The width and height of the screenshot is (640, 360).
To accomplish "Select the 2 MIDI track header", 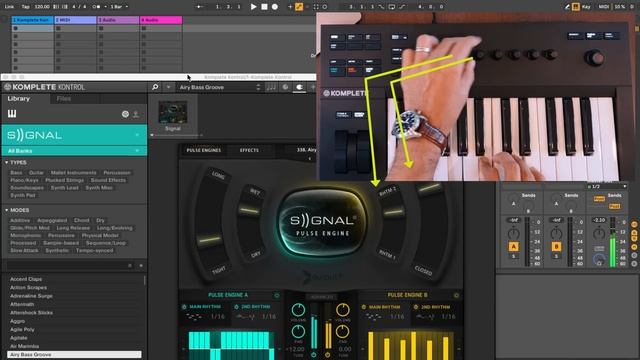I will [76, 20].
